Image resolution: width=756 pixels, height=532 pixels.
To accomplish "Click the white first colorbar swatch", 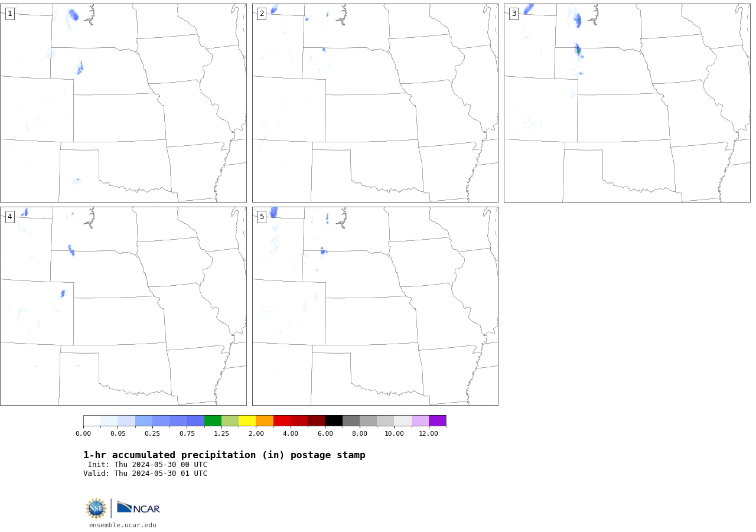I will (x=92, y=421).
